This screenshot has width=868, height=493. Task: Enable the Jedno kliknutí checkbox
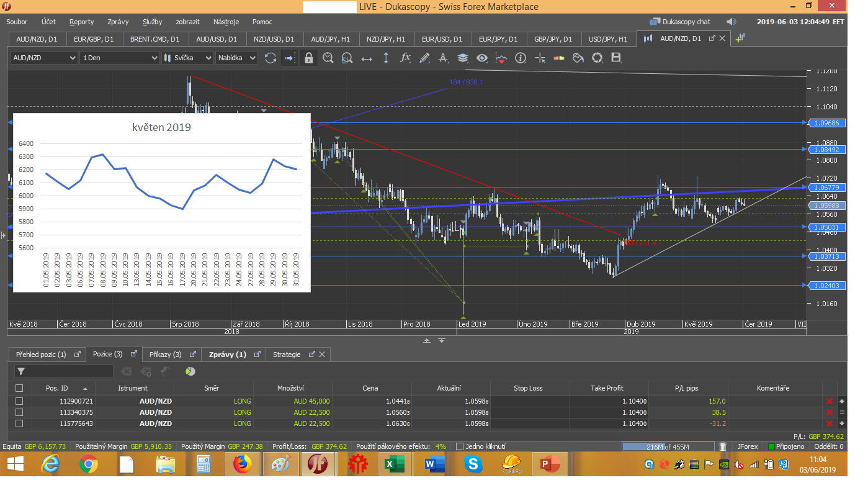point(460,446)
